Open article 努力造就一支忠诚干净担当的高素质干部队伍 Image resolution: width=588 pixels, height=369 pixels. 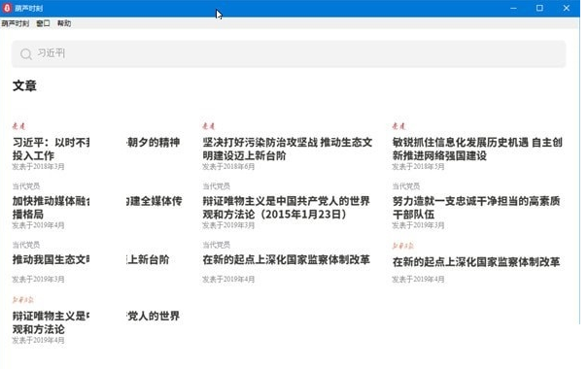[x=476, y=208]
